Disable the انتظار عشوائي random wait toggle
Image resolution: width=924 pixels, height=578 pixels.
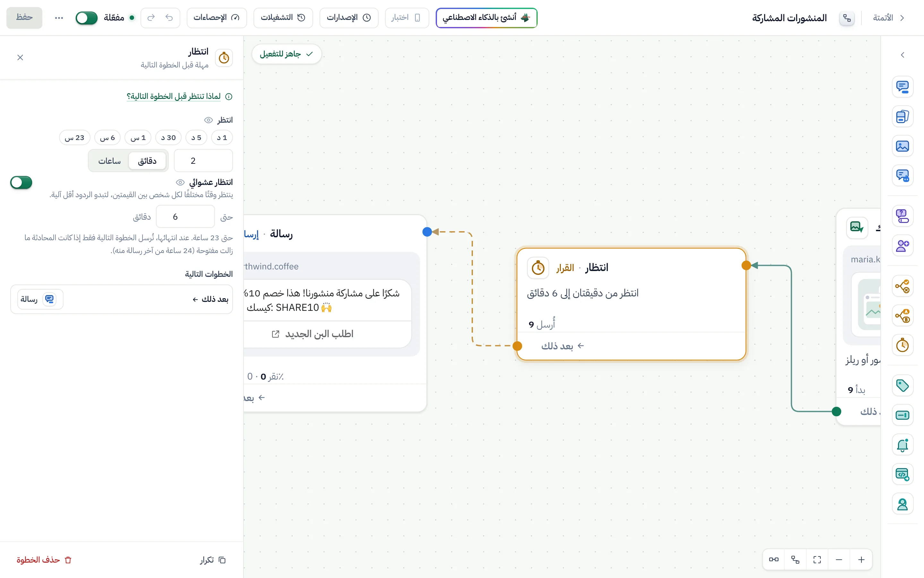21,183
